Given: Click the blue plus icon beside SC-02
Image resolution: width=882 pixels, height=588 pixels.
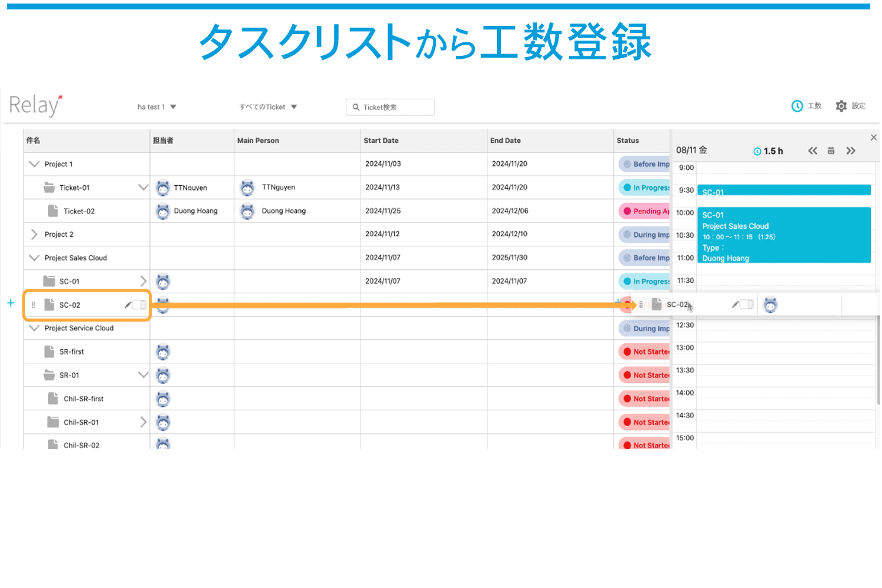Looking at the screenshot, I should [11, 303].
